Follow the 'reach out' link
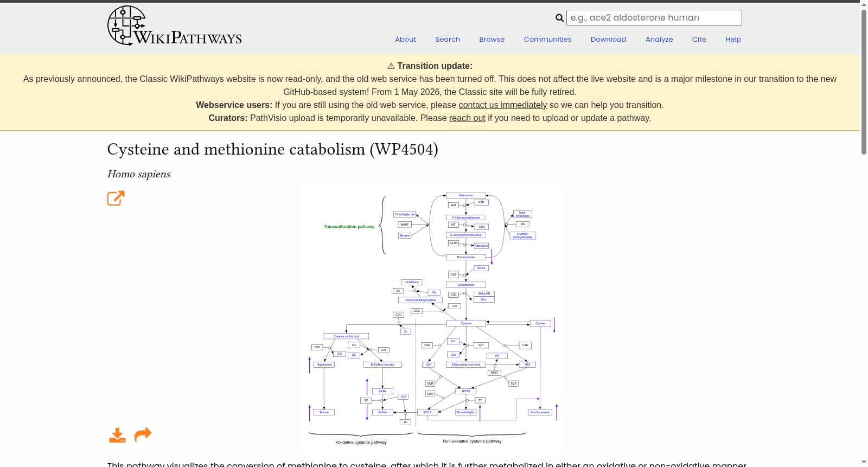 tap(467, 118)
